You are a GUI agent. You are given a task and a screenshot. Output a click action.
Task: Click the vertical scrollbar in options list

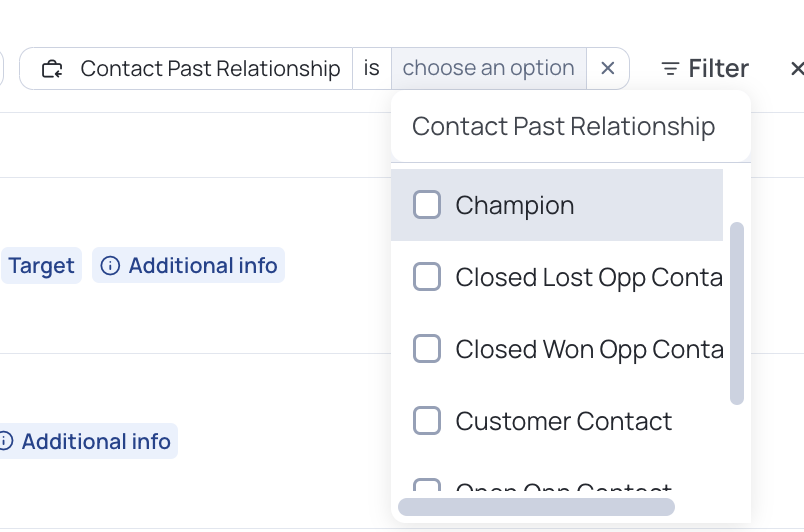pyautogui.click(x=737, y=313)
